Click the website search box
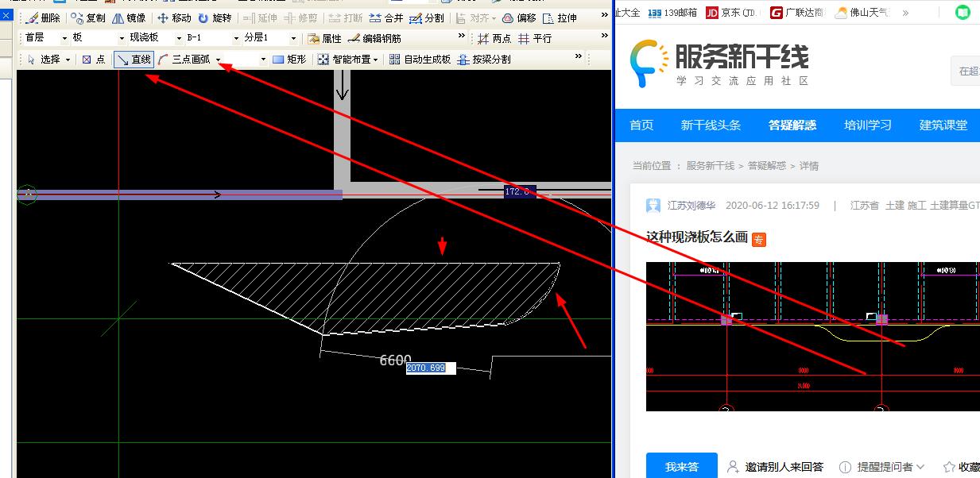This screenshot has height=478, width=980. pyautogui.click(x=965, y=71)
